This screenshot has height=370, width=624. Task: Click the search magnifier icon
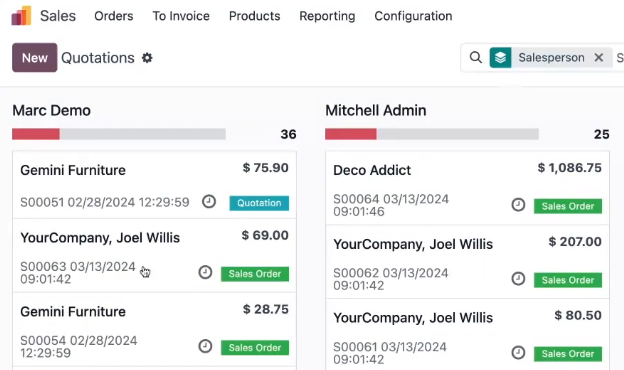476,58
